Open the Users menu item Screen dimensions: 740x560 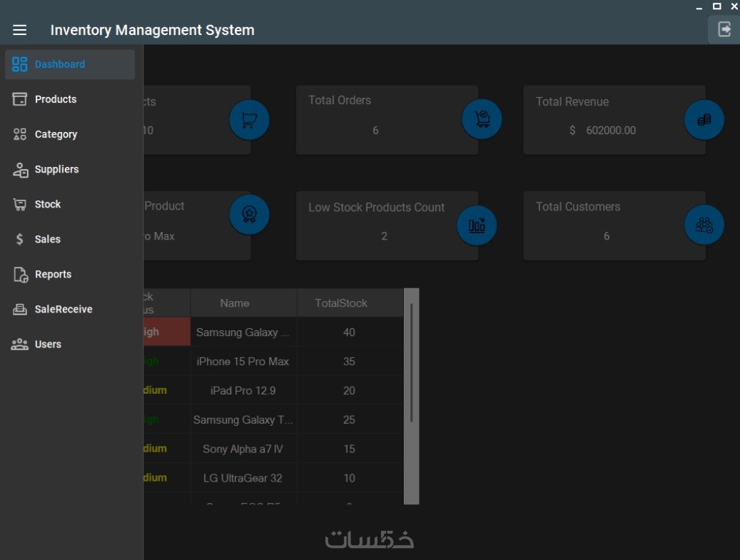(70, 345)
